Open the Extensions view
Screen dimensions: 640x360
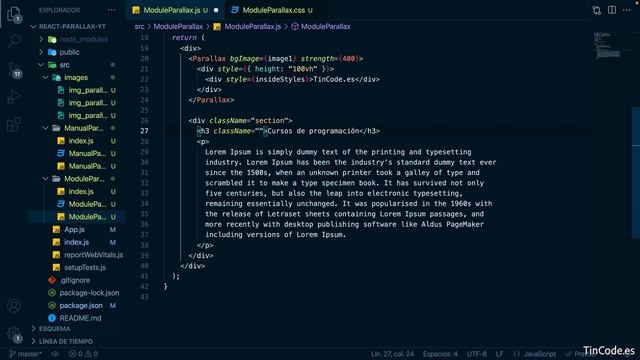tap(14, 124)
